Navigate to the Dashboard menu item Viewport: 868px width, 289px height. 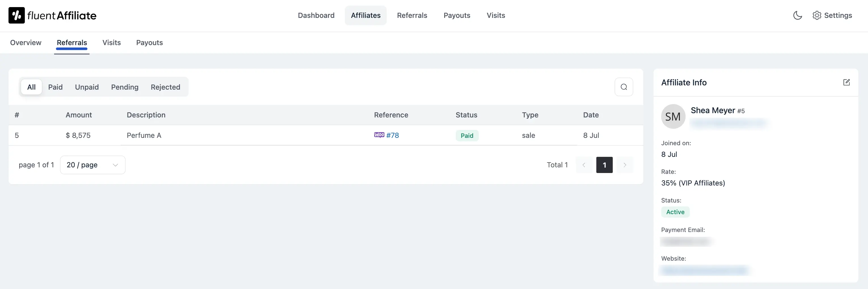(316, 15)
